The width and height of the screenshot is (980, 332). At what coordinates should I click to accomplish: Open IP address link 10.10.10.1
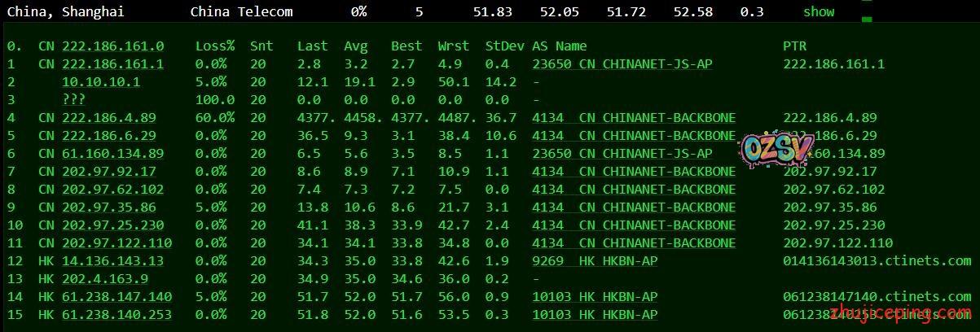[x=101, y=82]
